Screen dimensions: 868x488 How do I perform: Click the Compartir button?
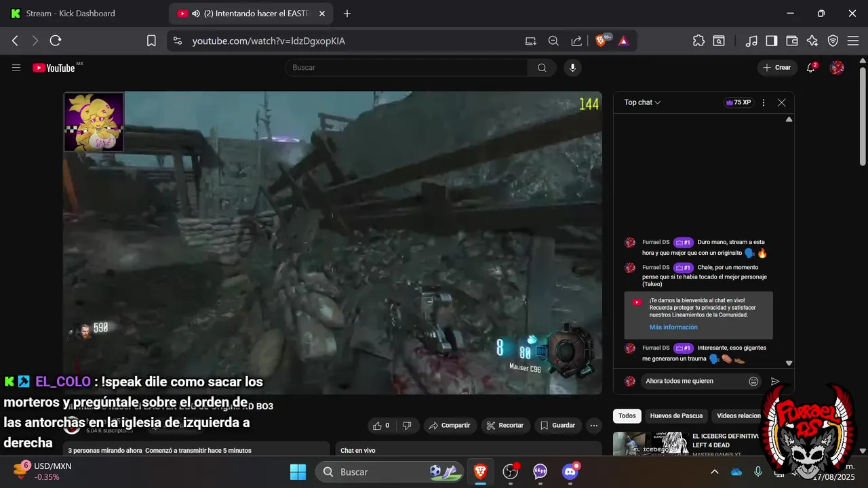[450, 426]
